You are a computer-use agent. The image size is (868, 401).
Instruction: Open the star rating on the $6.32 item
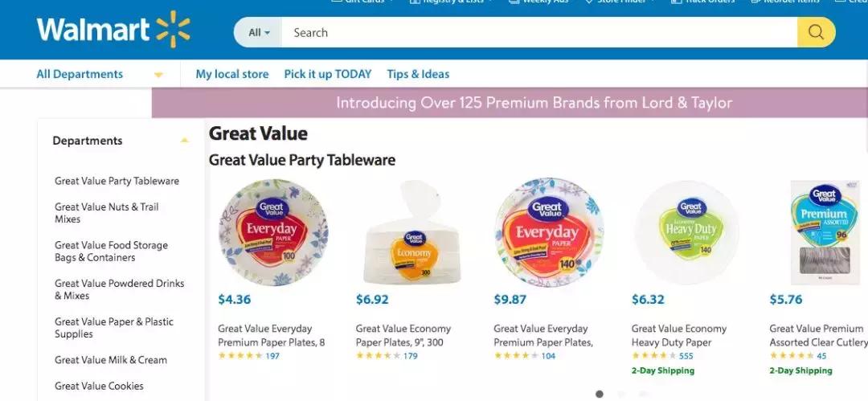pos(653,356)
